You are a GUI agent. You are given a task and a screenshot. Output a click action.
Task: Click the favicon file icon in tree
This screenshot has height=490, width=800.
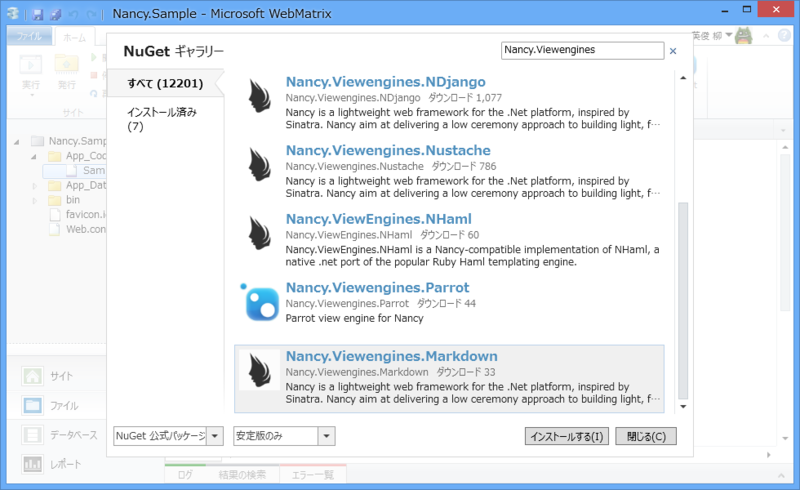pyautogui.click(x=55, y=214)
